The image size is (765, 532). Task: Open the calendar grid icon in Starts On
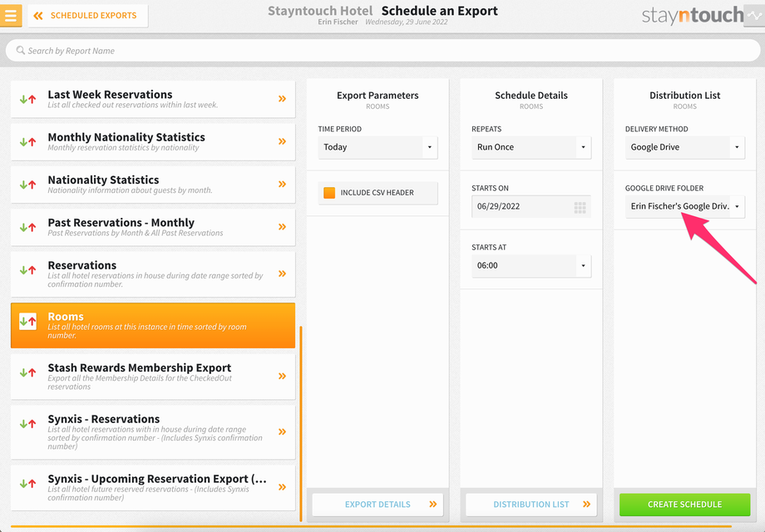(x=580, y=208)
